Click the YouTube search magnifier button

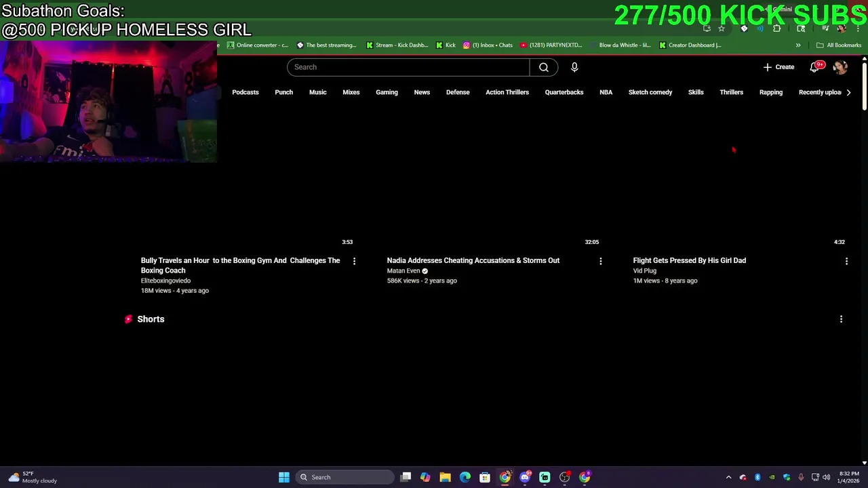[544, 67]
